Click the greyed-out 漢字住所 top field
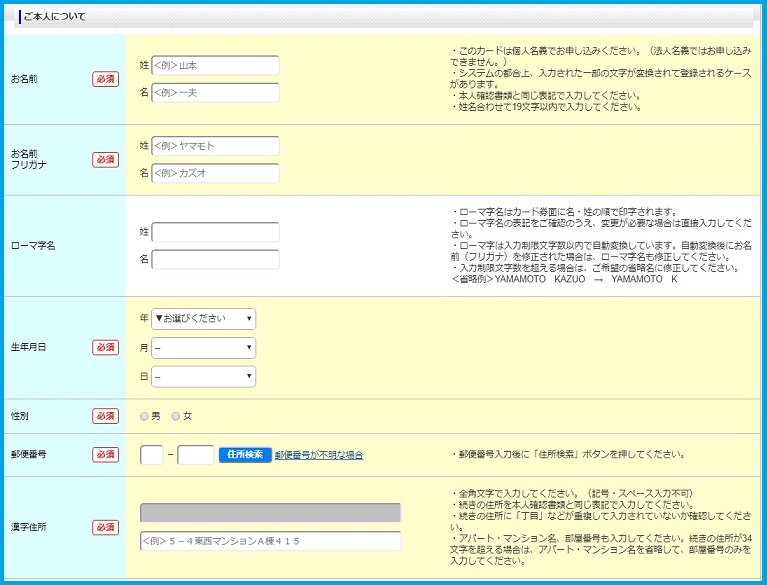This screenshot has width=768, height=585. (270, 513)
